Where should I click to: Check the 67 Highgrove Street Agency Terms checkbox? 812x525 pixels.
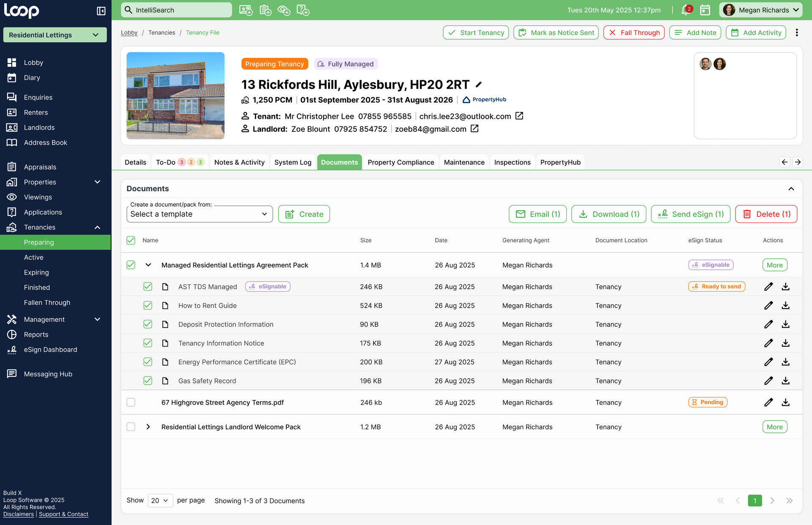(131, 402)
